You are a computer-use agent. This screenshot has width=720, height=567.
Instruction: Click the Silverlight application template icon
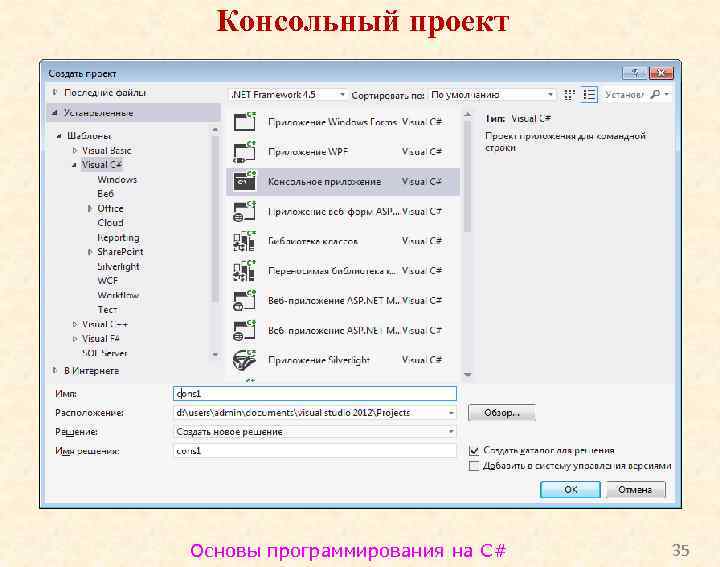point(244,360)
